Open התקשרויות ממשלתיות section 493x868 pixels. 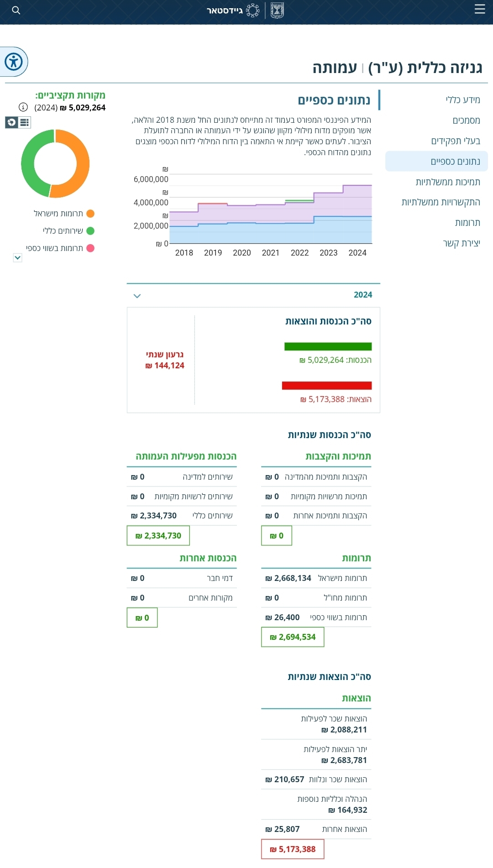pos(441,202)
